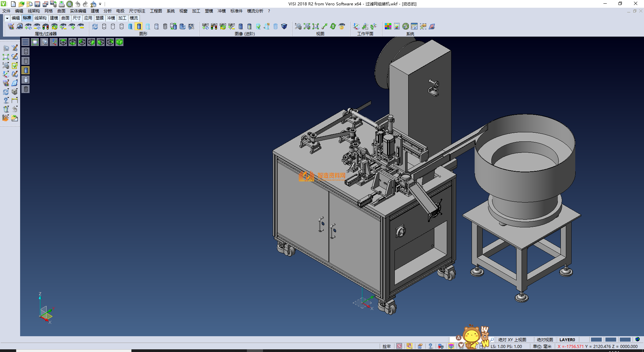
Task: Toggle the active render mode in left strip
Action: (26, 70)
